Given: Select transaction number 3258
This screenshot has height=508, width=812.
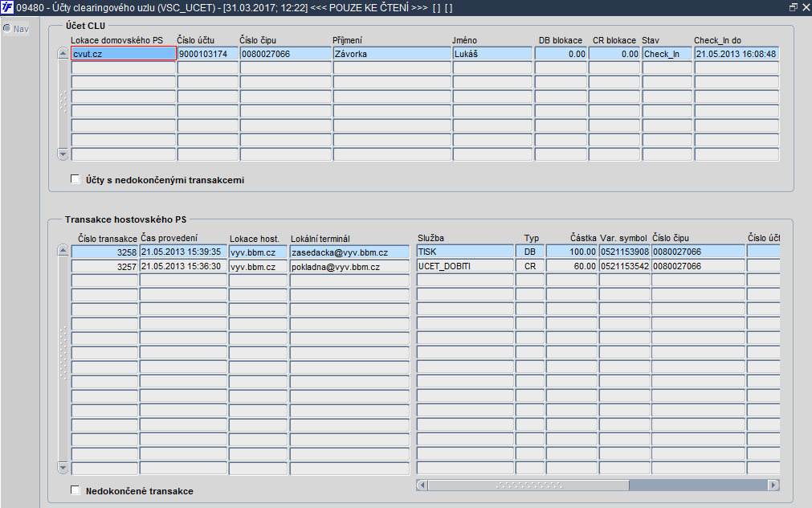Looking at the screenshot, I should (x=104, y=252).
